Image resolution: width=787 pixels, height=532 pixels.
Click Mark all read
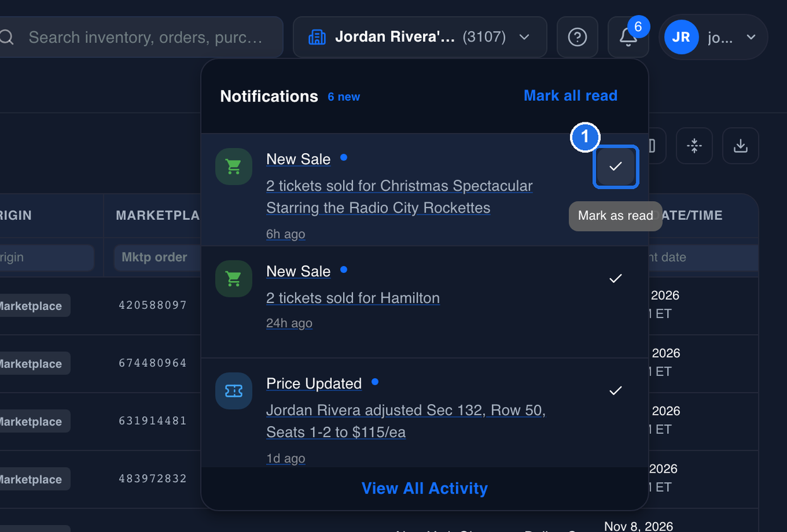(571, 96)
